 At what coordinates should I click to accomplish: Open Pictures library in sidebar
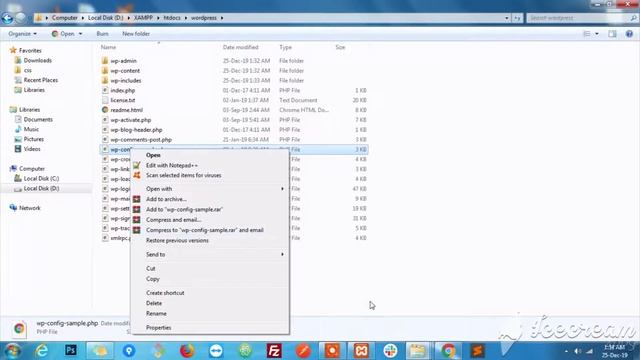click(x=33, y=139)
